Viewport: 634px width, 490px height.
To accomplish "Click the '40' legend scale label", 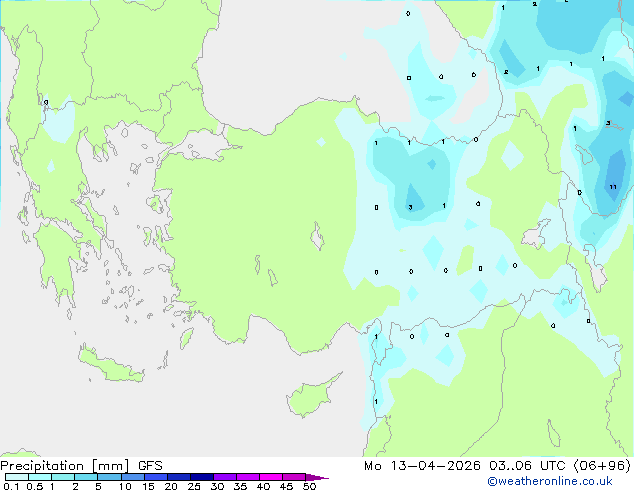I will tap(263, 486).
